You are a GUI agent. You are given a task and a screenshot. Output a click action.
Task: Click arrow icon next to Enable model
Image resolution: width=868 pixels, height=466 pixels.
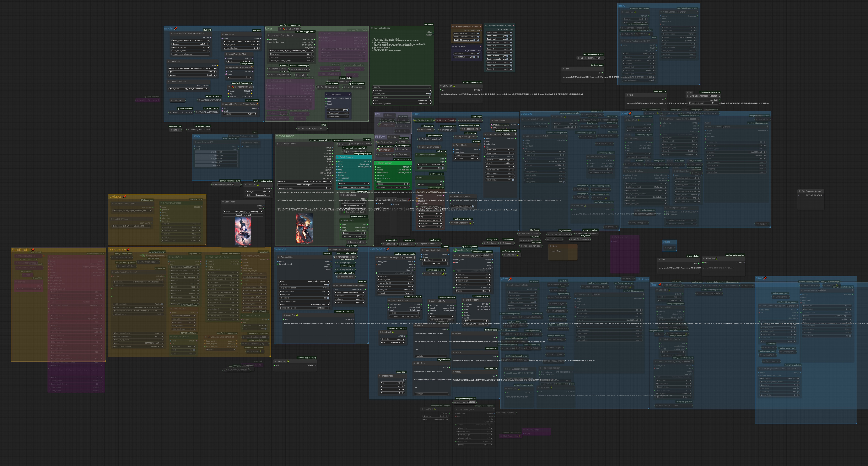pos(511,36)
